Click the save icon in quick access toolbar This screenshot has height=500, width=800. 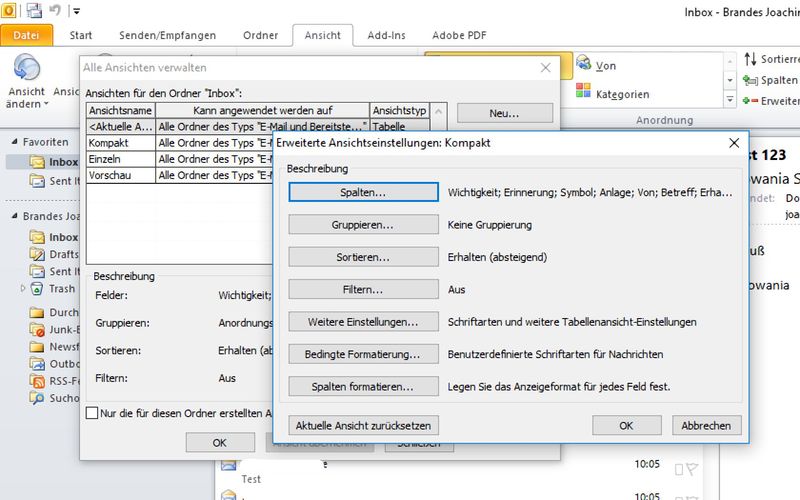pyautogui.click(x=34, y=10)
